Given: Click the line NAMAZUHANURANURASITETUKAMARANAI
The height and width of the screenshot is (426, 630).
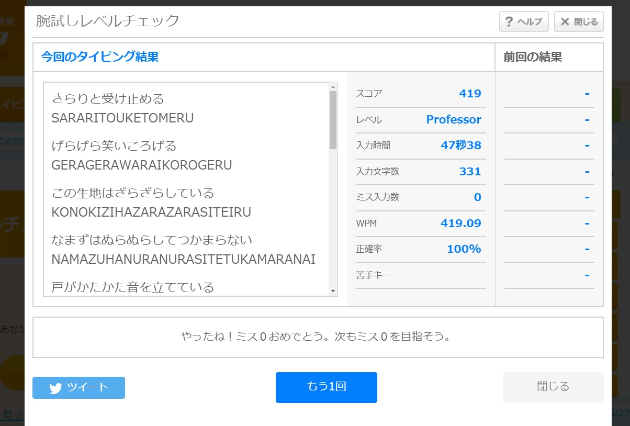Looking at the screenshot, I should 183,259.
